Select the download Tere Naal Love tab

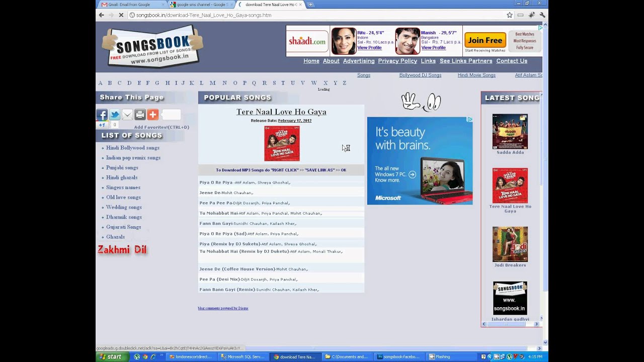(270, 5)
